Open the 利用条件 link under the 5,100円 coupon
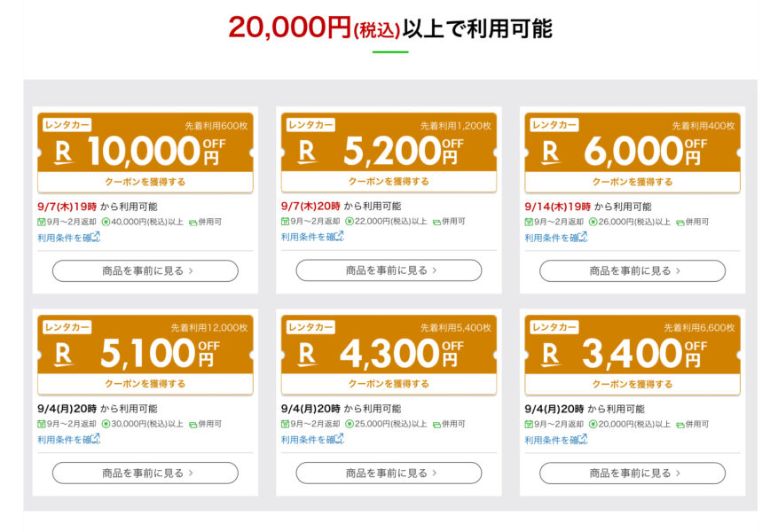The height and width of the screenshot is (532, 770). tap(69, 440)
